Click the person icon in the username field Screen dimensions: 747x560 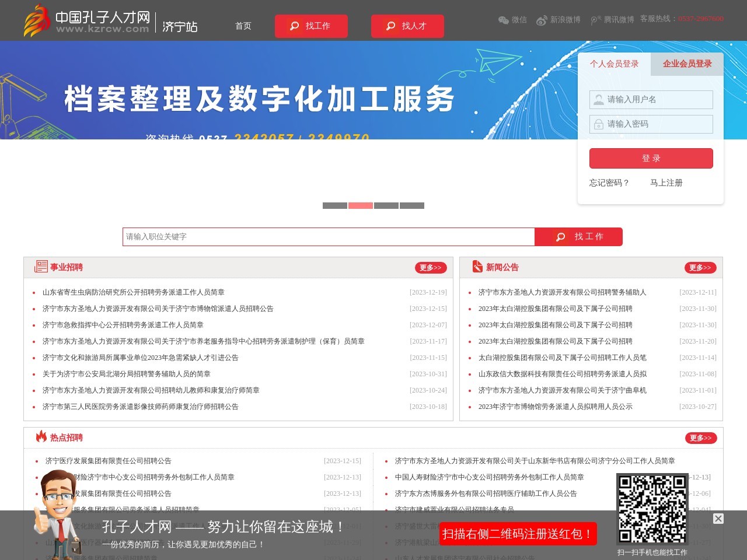(x=599, y=100)
